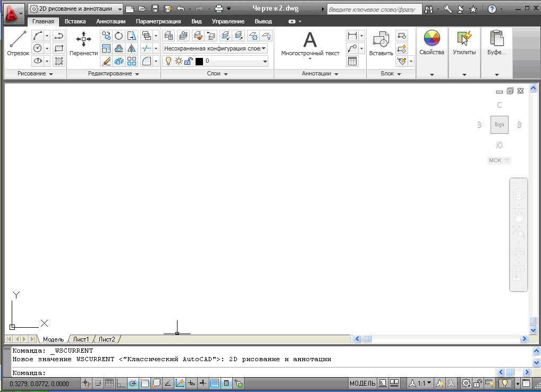The image size is (541, 392).
Task: Open the Несохраненная конфигурация слоев dropdown
Action: 215,48
